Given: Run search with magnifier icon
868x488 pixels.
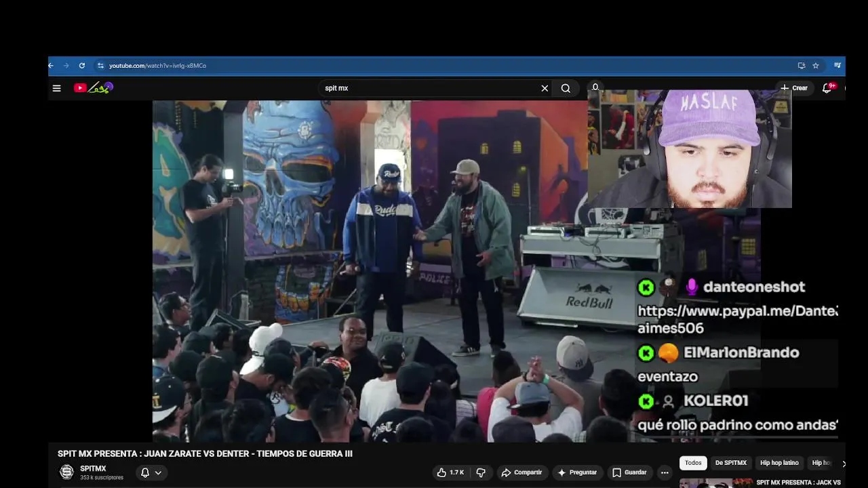Looking at the screenshot, I should pos(566,88).
